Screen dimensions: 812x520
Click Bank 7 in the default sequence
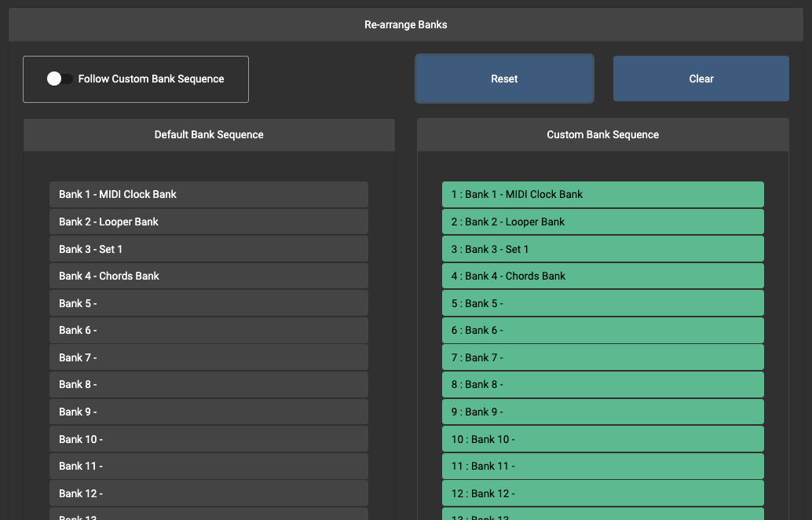point(208,357)
